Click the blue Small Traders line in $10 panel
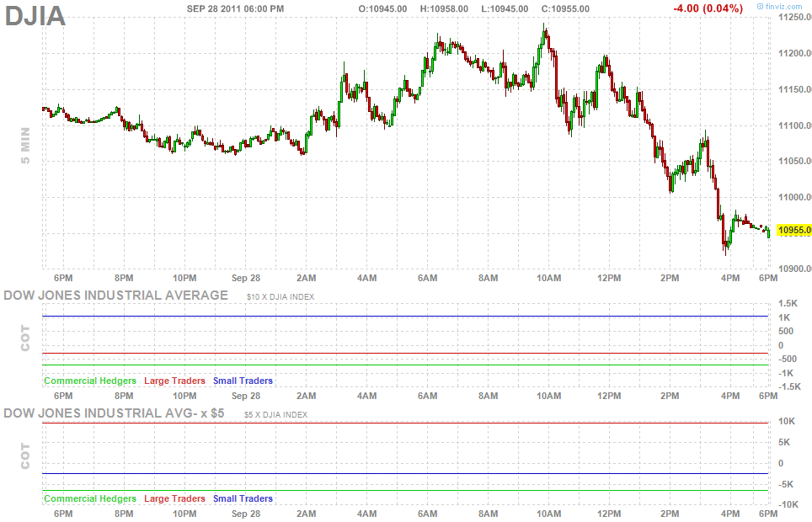Image resolution: width=812 pixels, height=522 pixels. (x=405, y=317)
